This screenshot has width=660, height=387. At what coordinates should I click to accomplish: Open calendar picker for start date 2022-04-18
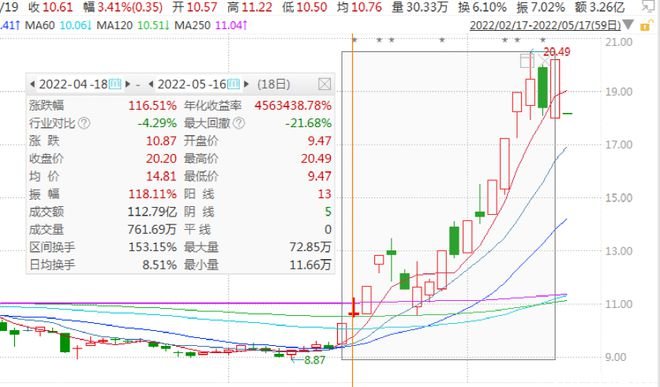coord(115,84)
